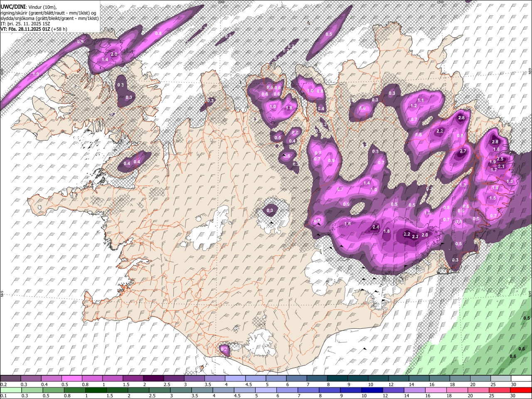532x399 pixels.
Task: Select the darkest purple 2 swatch in snow scale
Action: point(153,379)
